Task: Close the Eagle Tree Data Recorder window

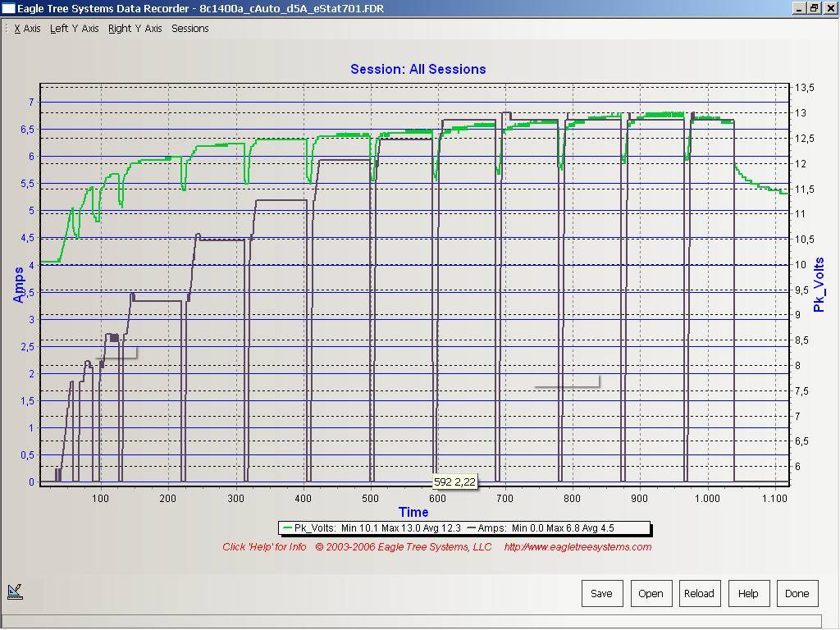Action: [x=829, y=8]
